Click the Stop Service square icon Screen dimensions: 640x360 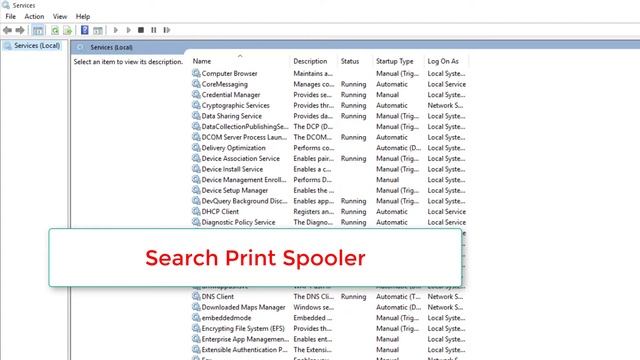pos(141,30)
